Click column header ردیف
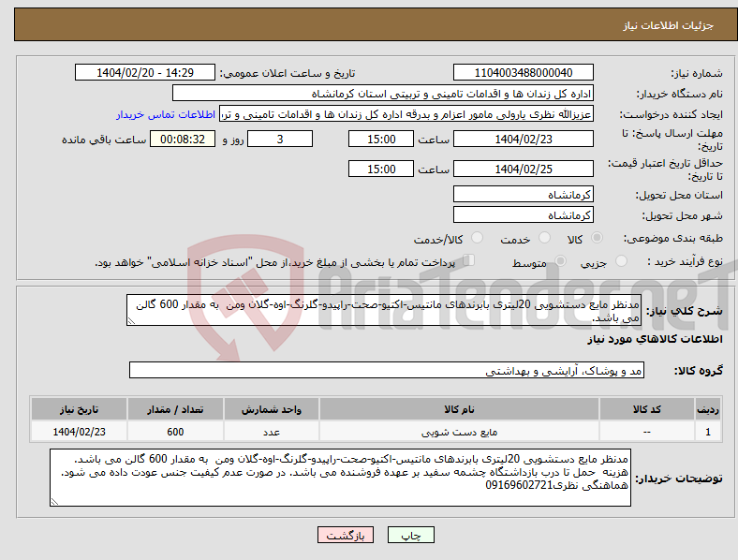The height and width of the screenshot is (560, 738). coord(708,409)
